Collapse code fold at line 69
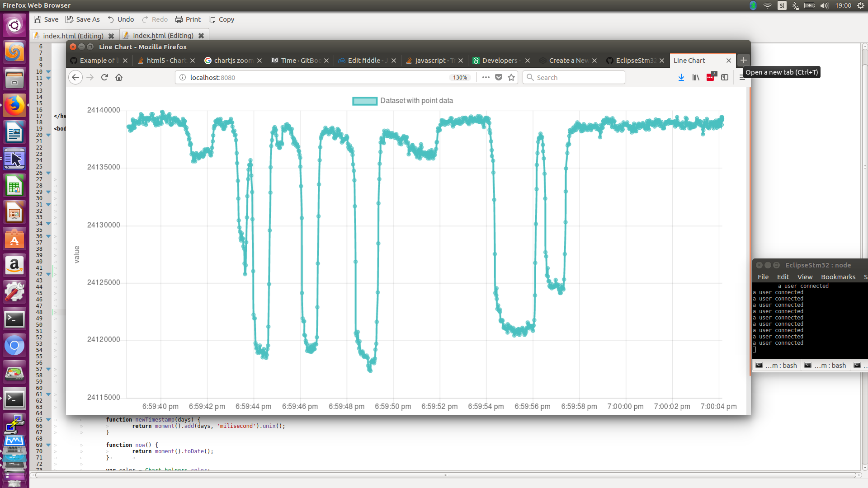The height and width of the screenshot is (488, 868). coord(48,445)
